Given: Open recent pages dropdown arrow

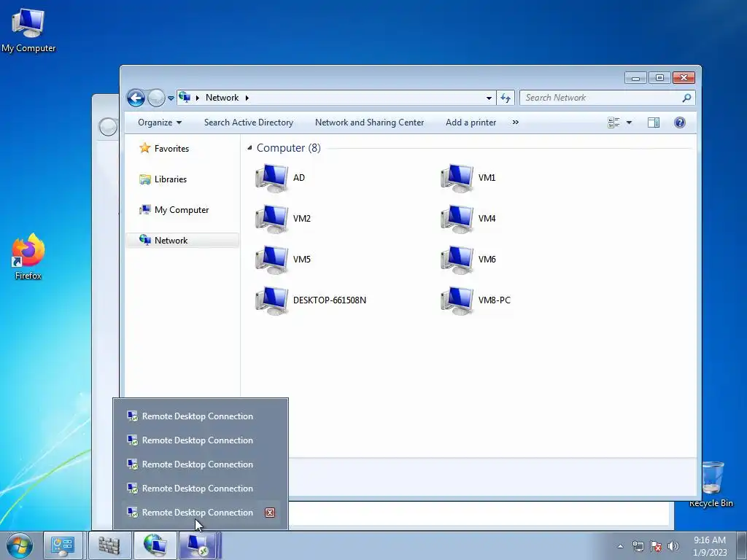Looking at the screenshot, I should [x=171, y=98].
